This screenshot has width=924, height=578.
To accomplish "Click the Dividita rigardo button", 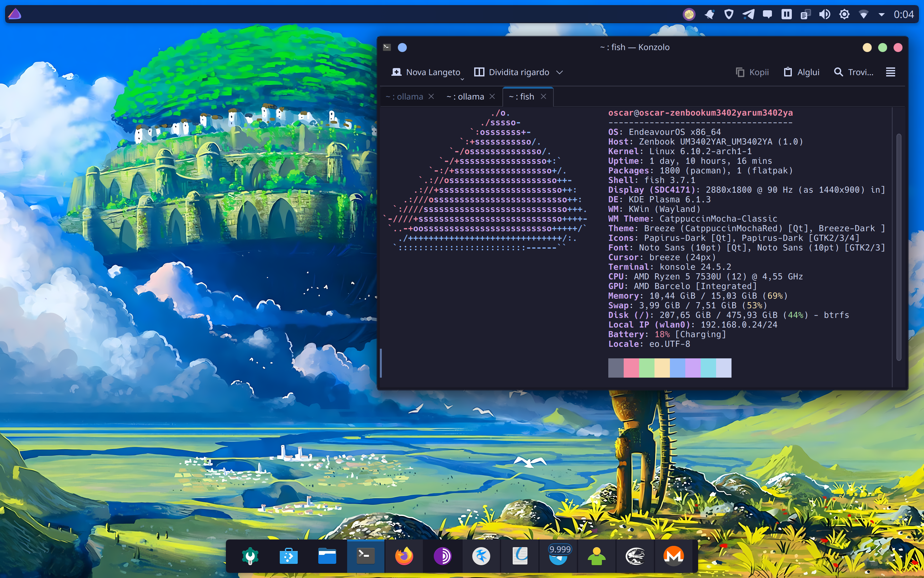I will coord(512,72).
